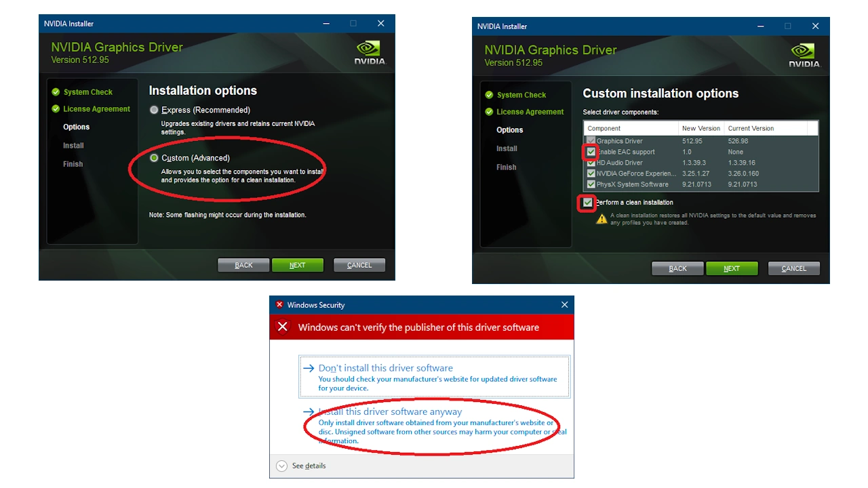
Task: Click the clean installation yellow warning triangle
Action: point(601,219)
